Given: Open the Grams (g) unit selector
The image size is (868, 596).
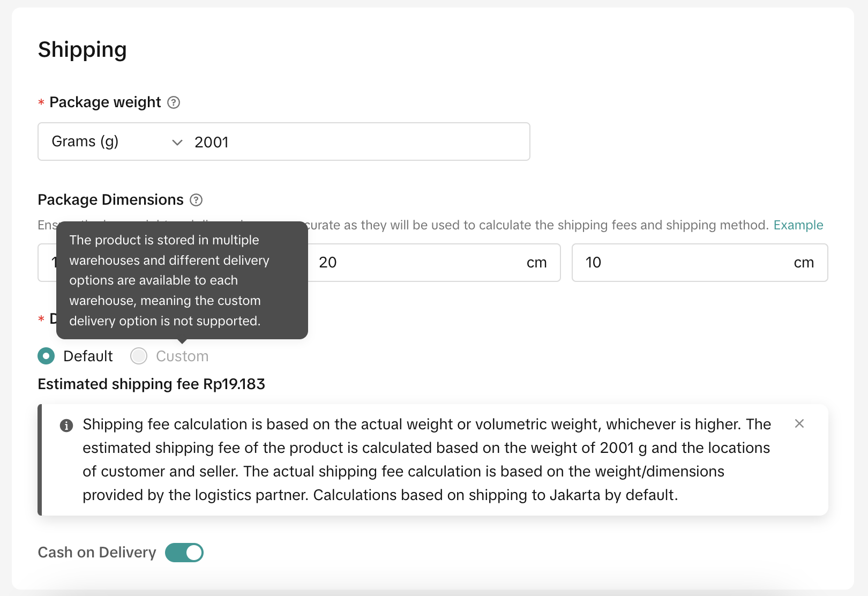Looking at the screenshot, I should pos(86,142).
